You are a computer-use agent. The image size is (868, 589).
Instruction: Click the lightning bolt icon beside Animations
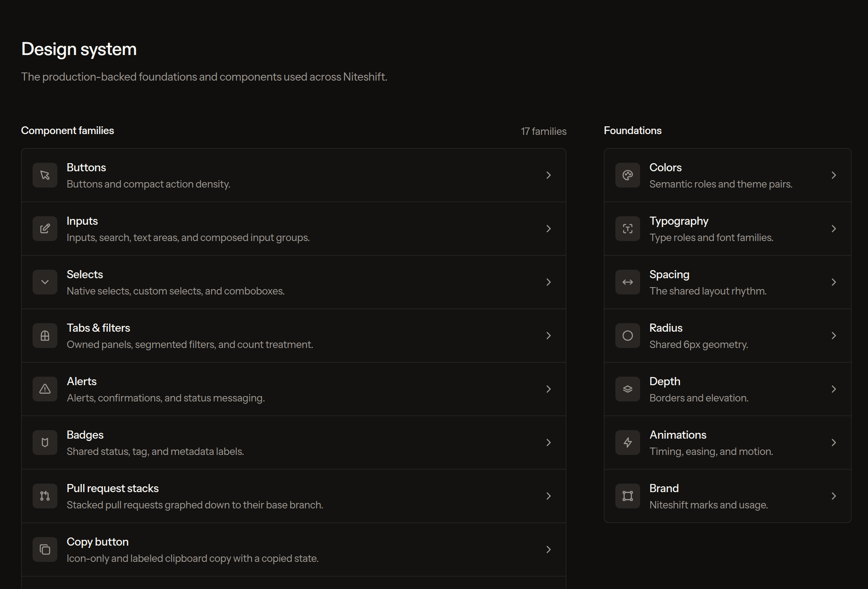628,443
